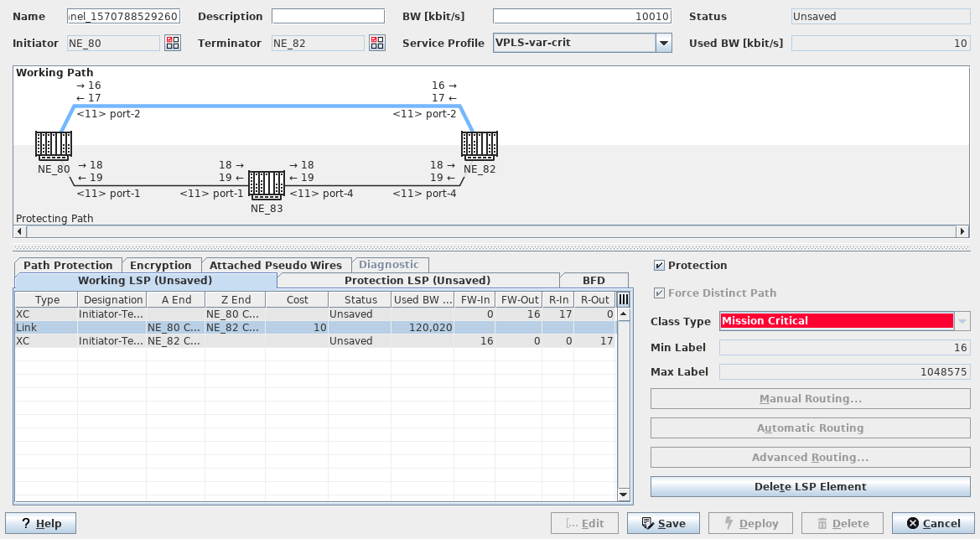Expand the Class Type dropdown arrow
980x539 pixels.
pyautogui.click(x=962, y=321)
